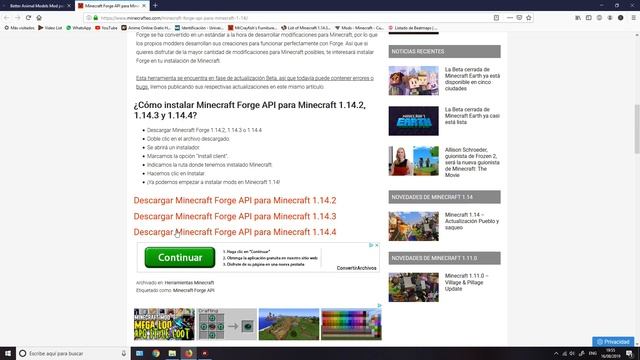Reload the current page
This screenshot has height=360, width=640.
(x=28, y=18)
